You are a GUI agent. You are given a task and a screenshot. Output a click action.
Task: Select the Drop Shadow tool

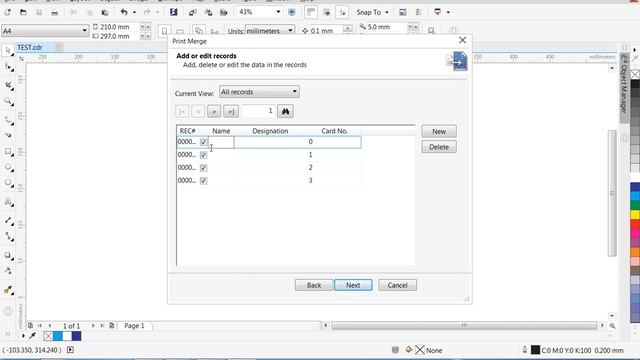pyautogui.click(x=8, y=256)
